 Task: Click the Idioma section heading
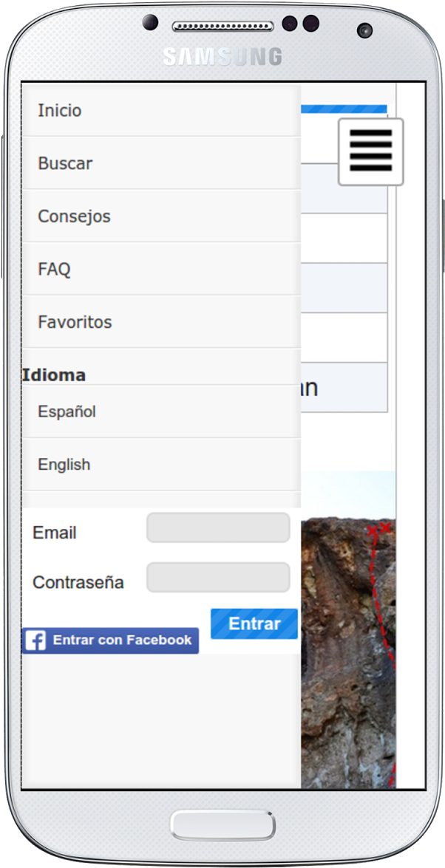54,375
